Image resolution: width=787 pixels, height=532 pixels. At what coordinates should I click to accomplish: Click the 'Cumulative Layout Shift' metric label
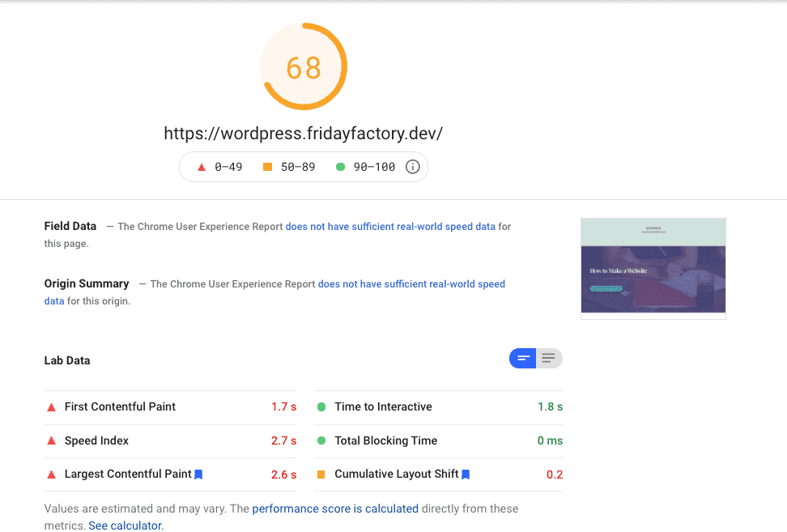pyautogui.click(x=397, y=475)
